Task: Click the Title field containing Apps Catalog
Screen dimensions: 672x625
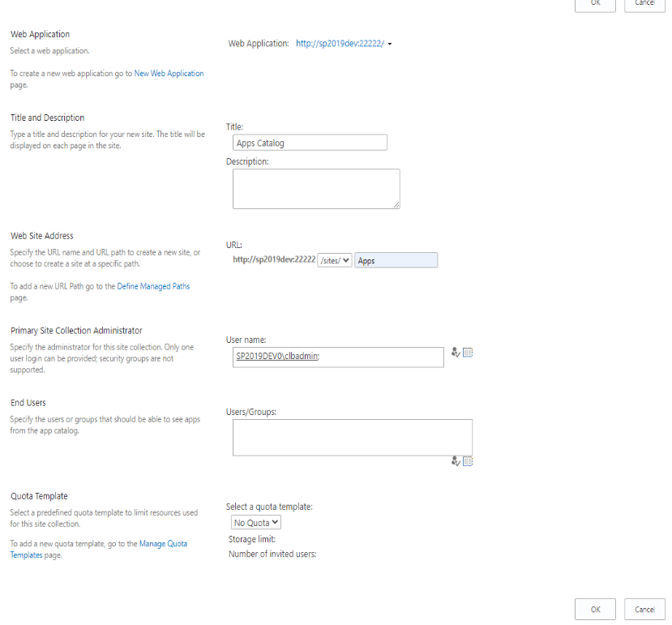Action: pyautogui.click(x=310, y=143)
